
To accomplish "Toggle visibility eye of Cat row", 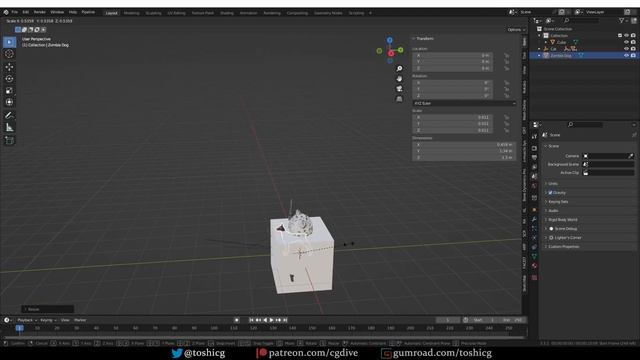I will click(x=627, y=49).
